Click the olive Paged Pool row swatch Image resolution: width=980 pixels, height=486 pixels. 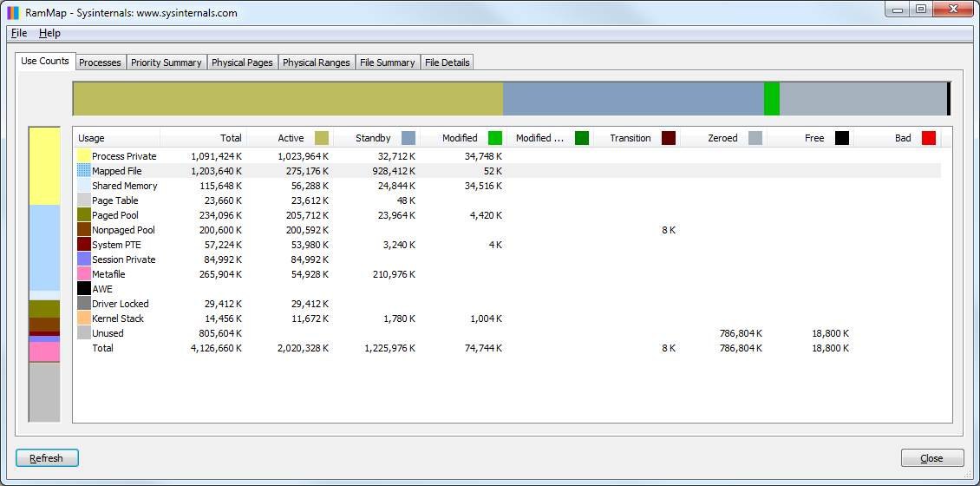(x=84, y=215)
